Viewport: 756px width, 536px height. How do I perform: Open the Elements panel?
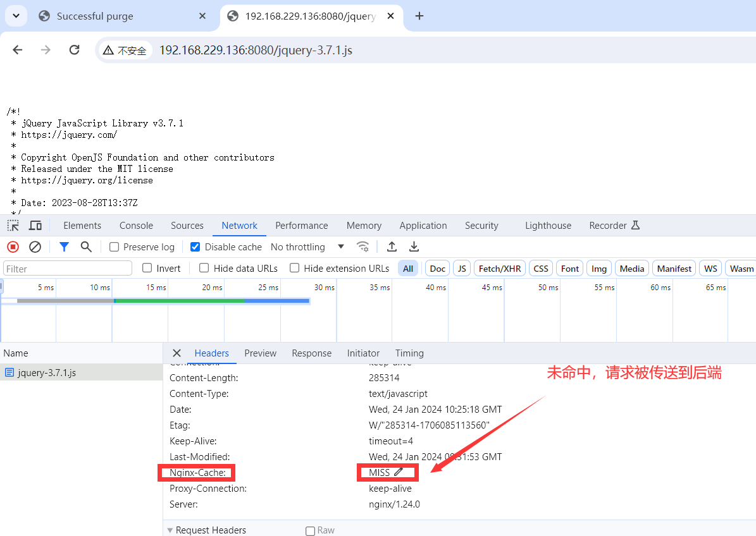(x=82, y=226)
